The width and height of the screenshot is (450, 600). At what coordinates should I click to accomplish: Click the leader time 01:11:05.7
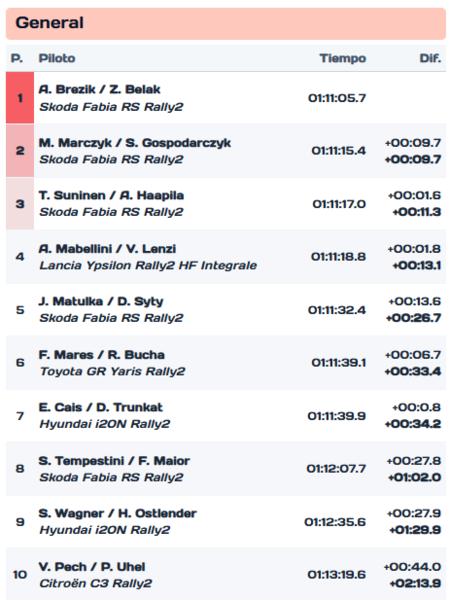pos(337,98)
